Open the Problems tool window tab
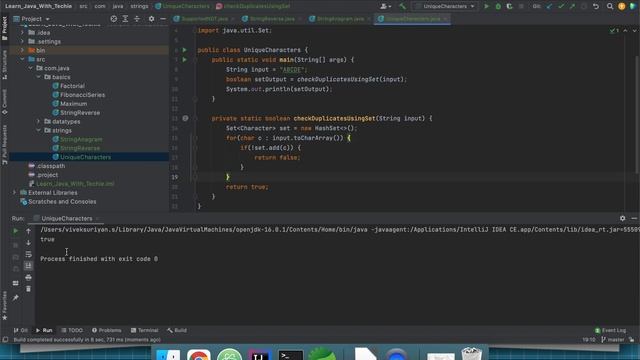Screen dimensions: 640x360 click(107, 330)
